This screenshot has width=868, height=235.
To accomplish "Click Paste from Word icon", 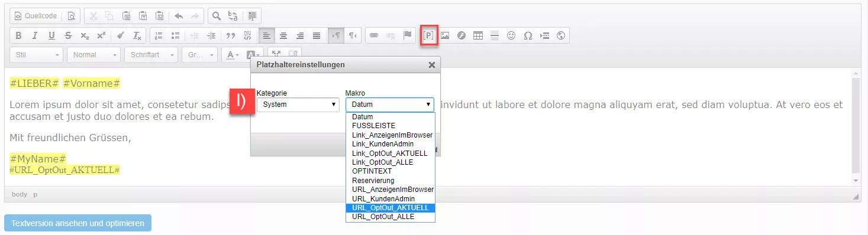I will [159, 16].
